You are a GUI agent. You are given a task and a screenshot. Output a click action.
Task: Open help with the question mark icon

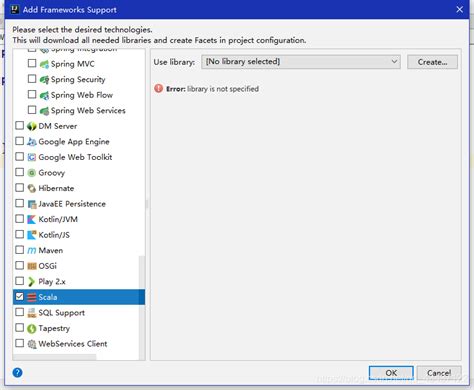click(x=17, y=372)
